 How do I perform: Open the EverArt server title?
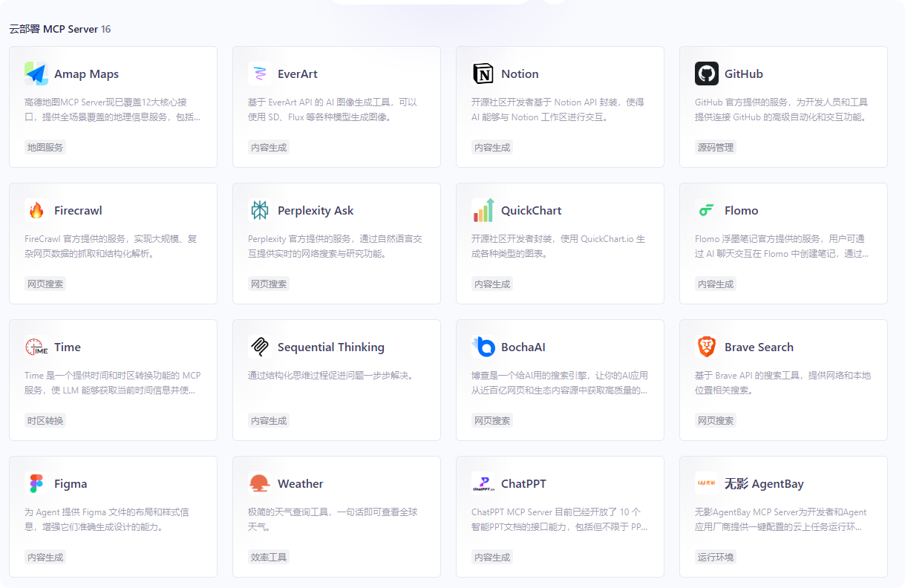(x=298, y=74)
